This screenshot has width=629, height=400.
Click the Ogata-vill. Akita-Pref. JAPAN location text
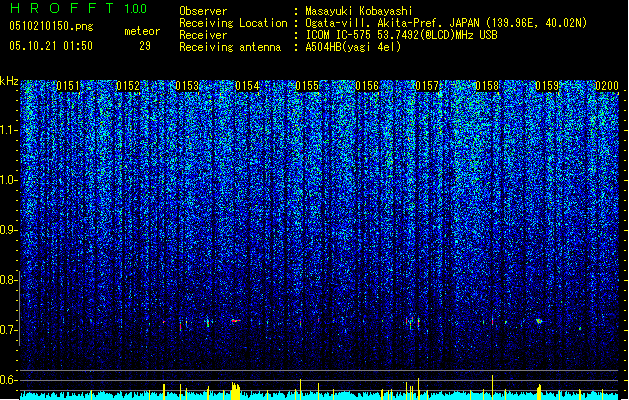coord(446,23)
